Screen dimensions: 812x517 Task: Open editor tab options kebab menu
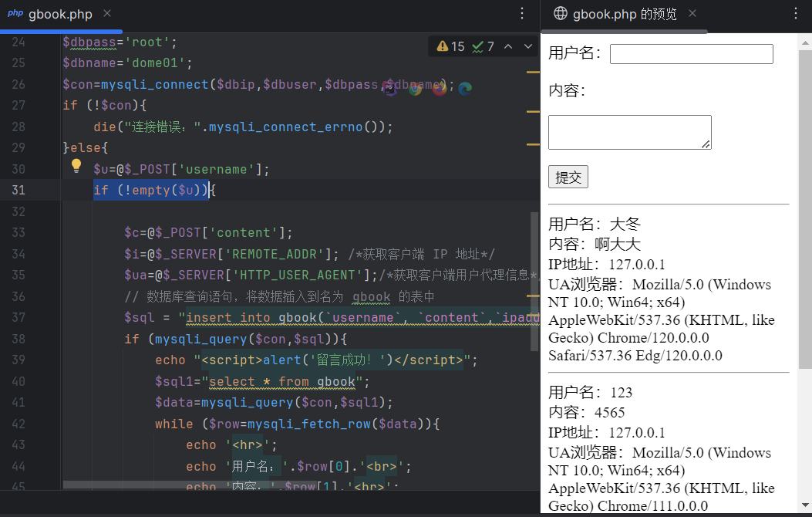522,13
